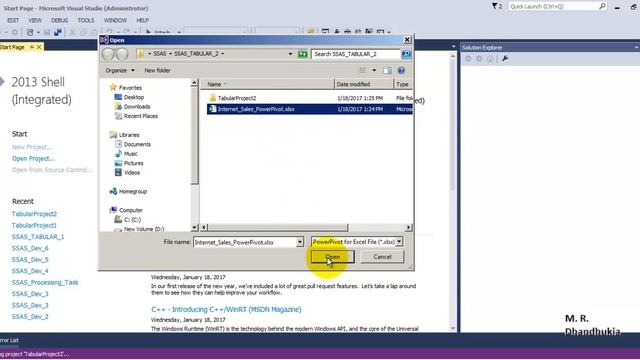Screen dimensions: 640x360
Task: Click the file list horizontal scrollbar
Action: 278,227
